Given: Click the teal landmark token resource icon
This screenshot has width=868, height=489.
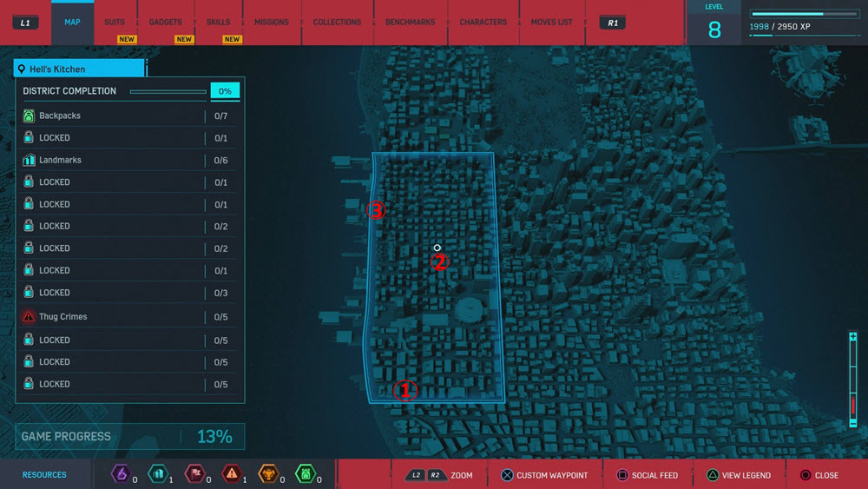Looking at the screenshot, I should pos(158,473).
